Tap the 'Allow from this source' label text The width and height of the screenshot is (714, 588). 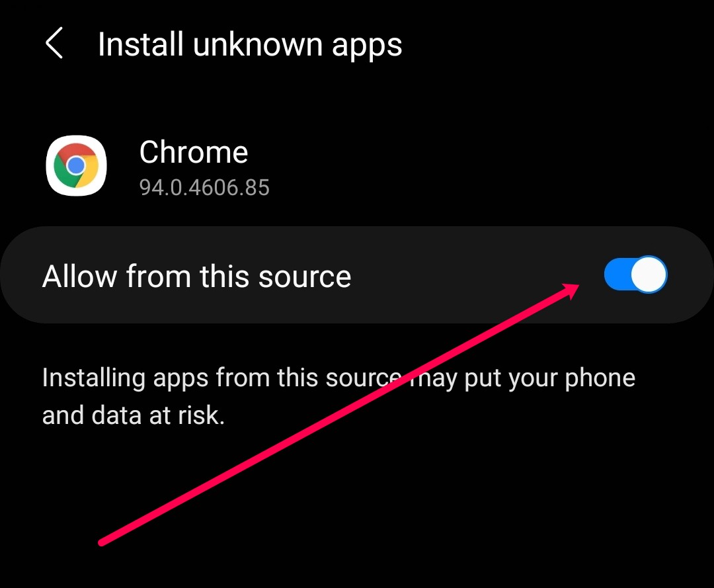197,276
